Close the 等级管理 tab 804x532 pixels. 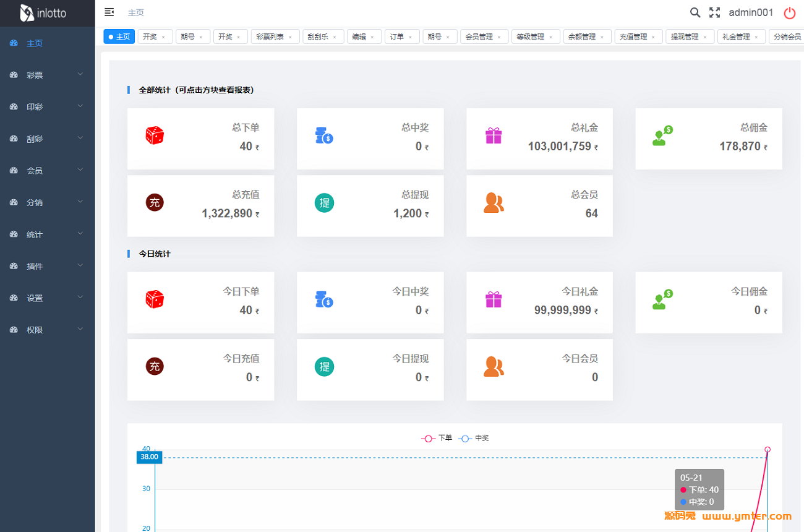tap(550, 37)
